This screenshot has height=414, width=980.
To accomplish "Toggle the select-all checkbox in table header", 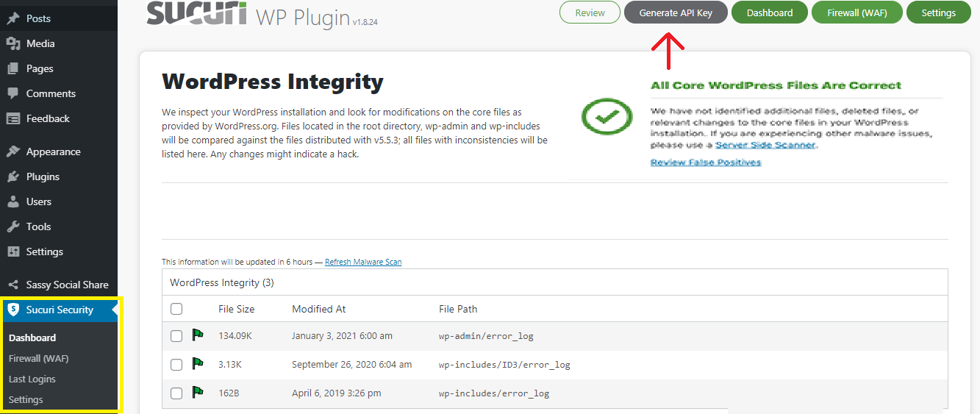I will 176,309.
